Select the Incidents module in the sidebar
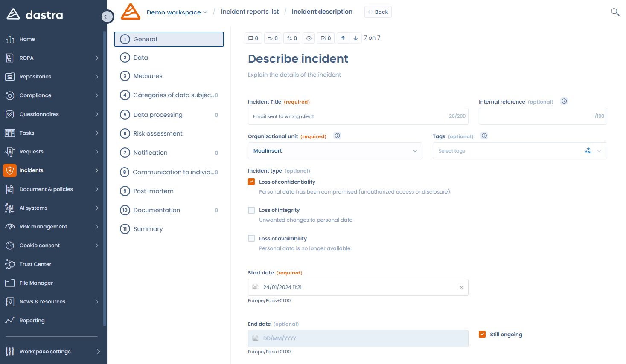Image resolution: width=626 pixels, height=364 pixels. (x=32, y=170)
